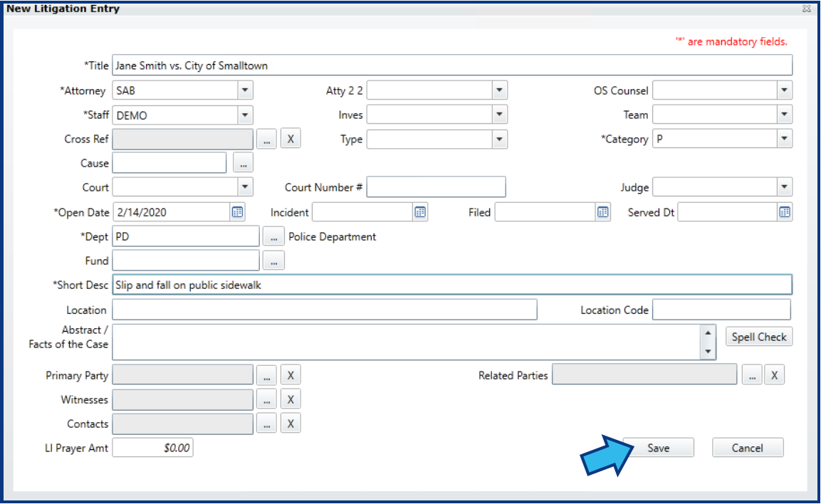
Task: Expand the Judge dropdown
Action: coord(784,187)
